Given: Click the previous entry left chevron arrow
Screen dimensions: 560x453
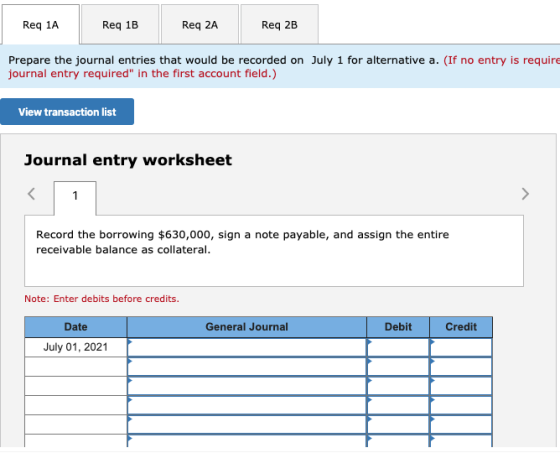Looking at the screenshot, I should [31, 194].
